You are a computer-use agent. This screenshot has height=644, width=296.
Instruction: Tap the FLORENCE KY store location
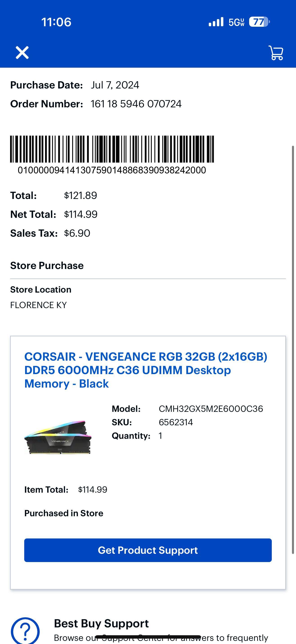pos(38,305)
